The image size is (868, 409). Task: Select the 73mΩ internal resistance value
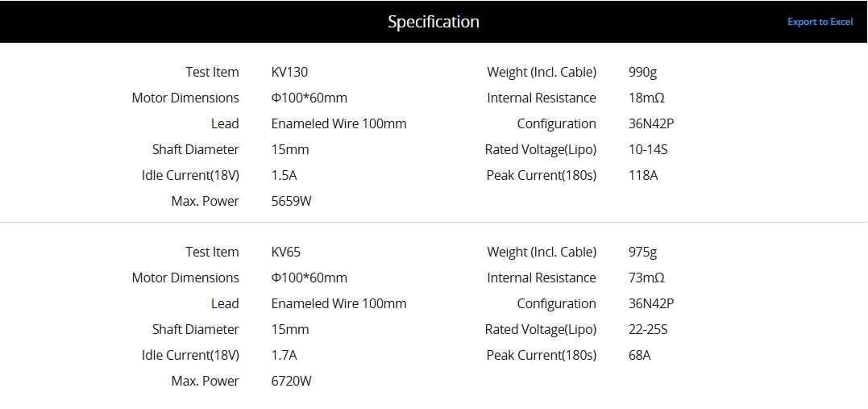coord(646,278)
